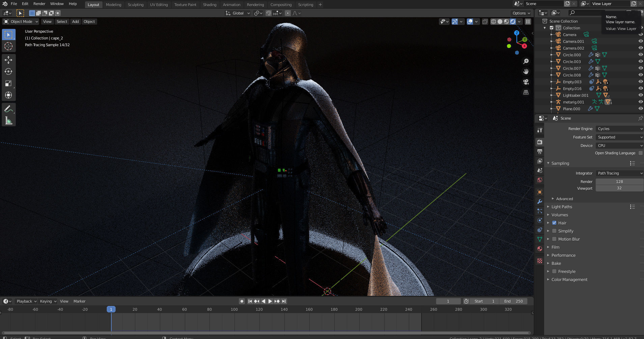Viewport: 644px width, 339px height.
Task: Toggle Open Shading Language checkbox
Action: click(x=641, y=153)
